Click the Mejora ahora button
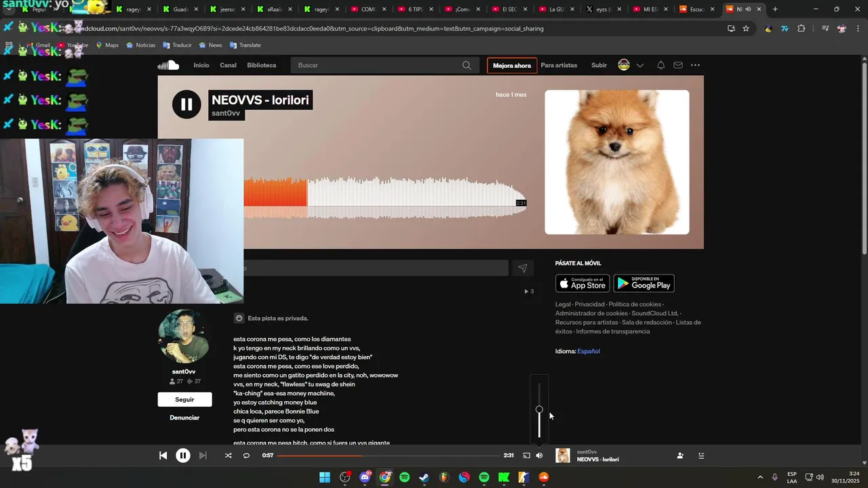Screen dimensions: 868x488 512,65
